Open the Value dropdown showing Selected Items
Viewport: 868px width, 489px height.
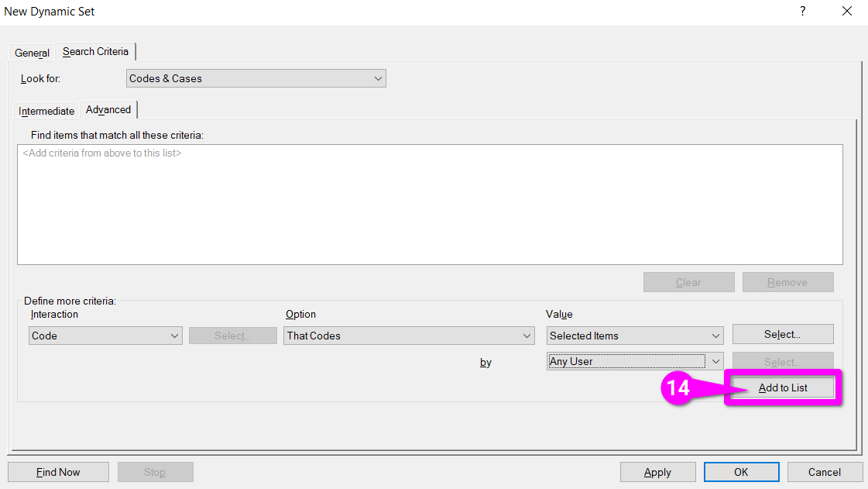coord(635,336)
